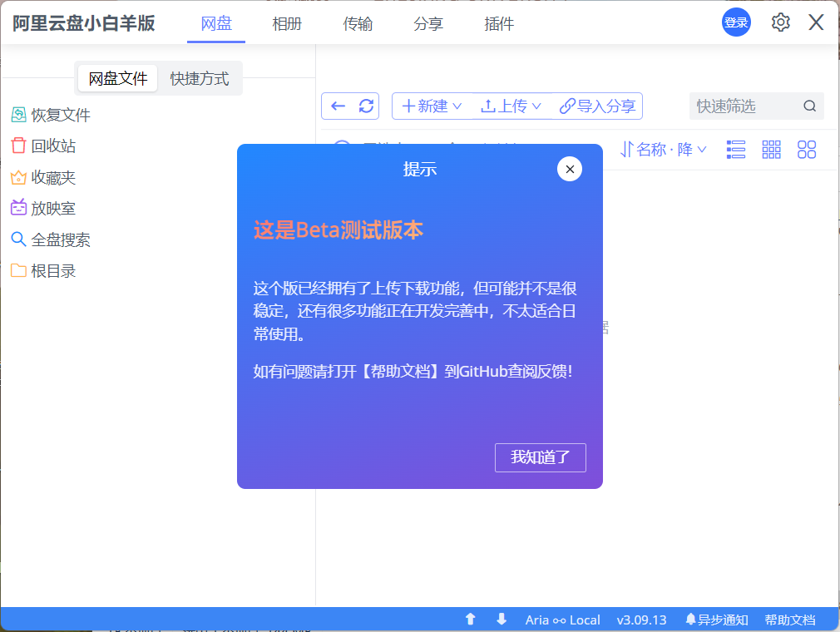Expand the 新建 create menu
Screen dimensions: 840x632
(x=431, y=106)
